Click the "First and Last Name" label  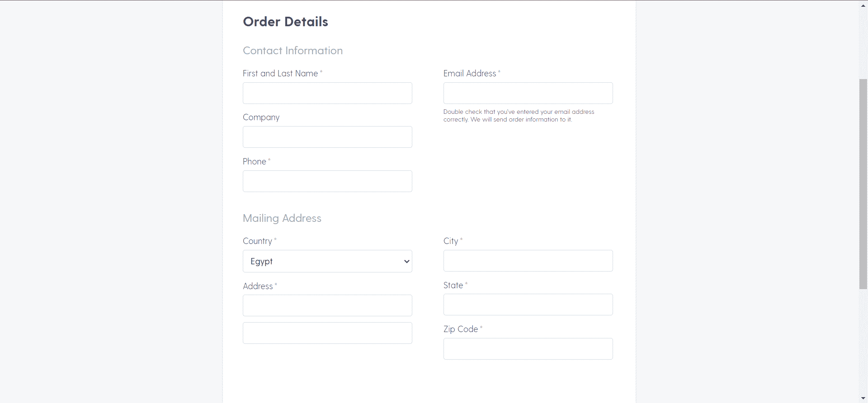(280, 73)
